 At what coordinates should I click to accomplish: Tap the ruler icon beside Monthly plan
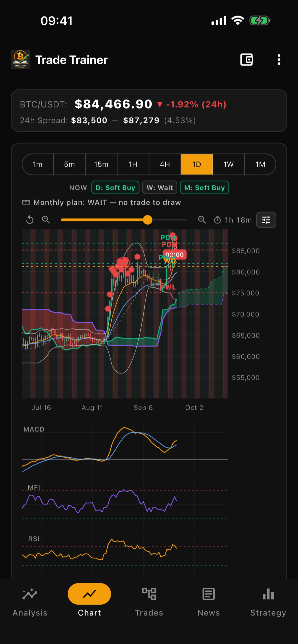[x=26, y=202]
